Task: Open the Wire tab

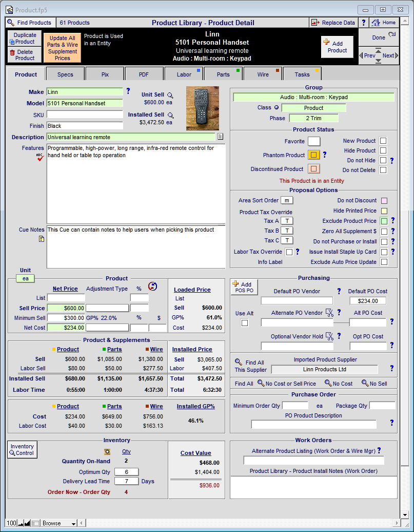Action: tap(263, 74)
